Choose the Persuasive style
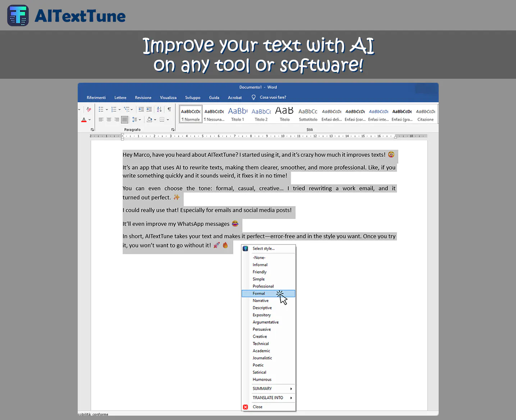The width and height of the screenshot is (516, 420). click(269, 329)
